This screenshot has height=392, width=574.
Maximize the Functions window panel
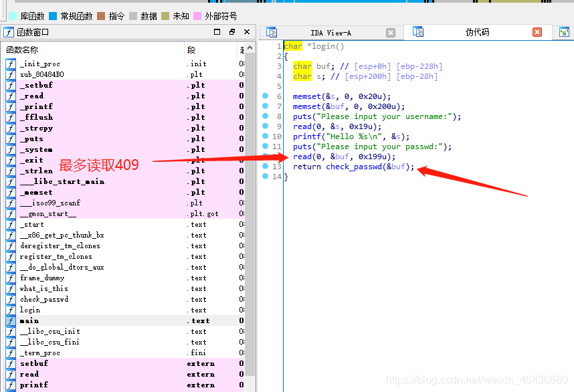coord(217,32)
